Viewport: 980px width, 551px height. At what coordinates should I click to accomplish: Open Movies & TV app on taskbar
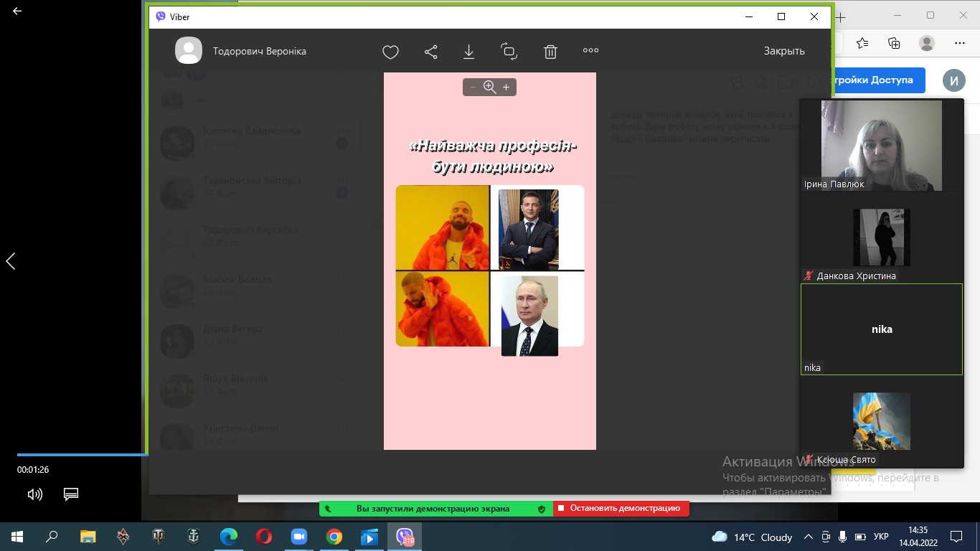pyautogui.click(x=369, y=537)
